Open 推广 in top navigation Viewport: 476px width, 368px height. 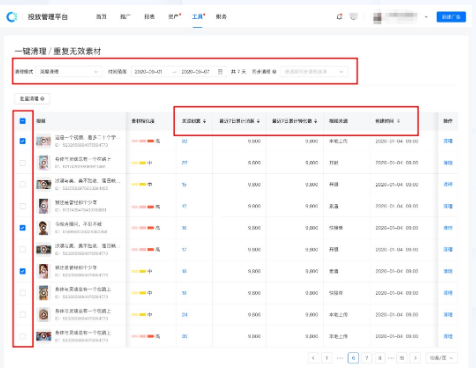tap(125, 17)
